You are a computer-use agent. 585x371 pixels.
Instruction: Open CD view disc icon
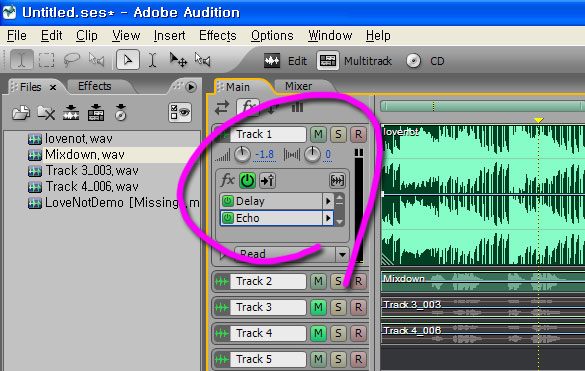[x=413, y=61]
